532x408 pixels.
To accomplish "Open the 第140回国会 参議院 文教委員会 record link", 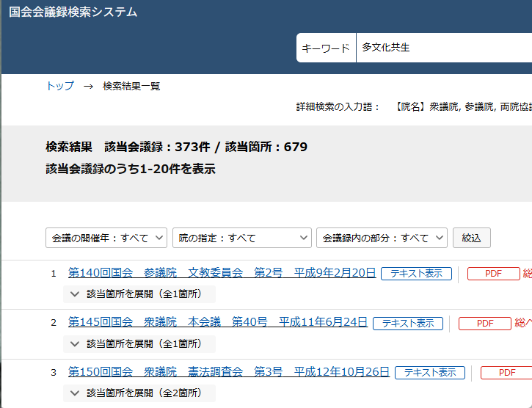I will pyautogui.click(x=222, y=273).
